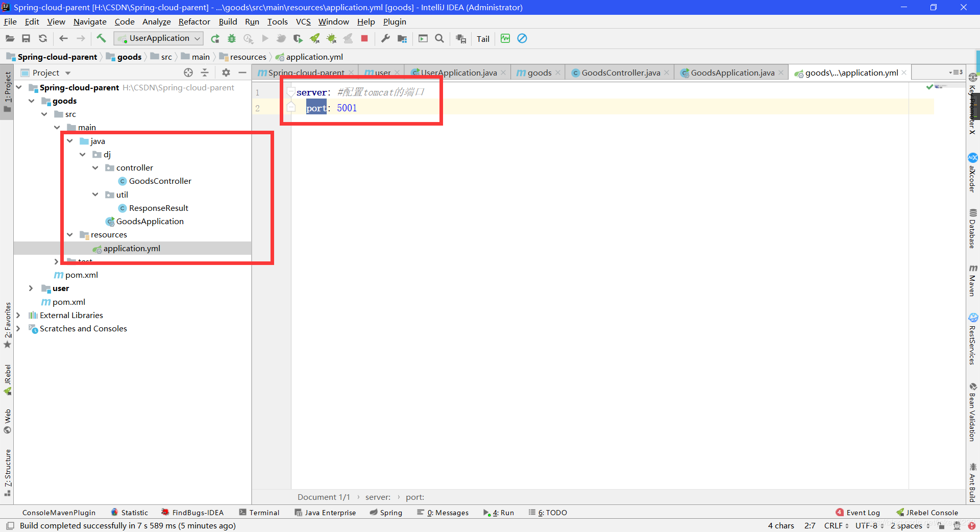Open the VCS menu
The width and height of the screenshot is (980, 532).
pyautogui.click(x=303, y=21)
